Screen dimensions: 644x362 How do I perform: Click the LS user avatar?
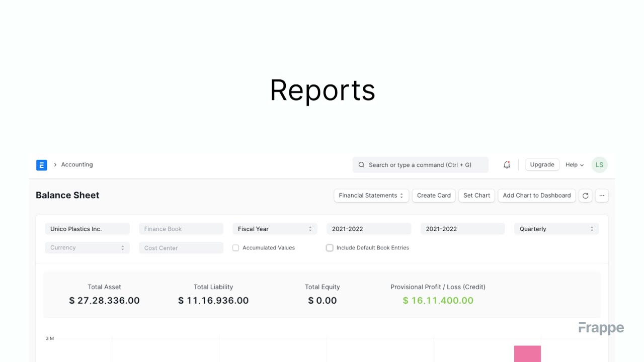coord(599,165)
